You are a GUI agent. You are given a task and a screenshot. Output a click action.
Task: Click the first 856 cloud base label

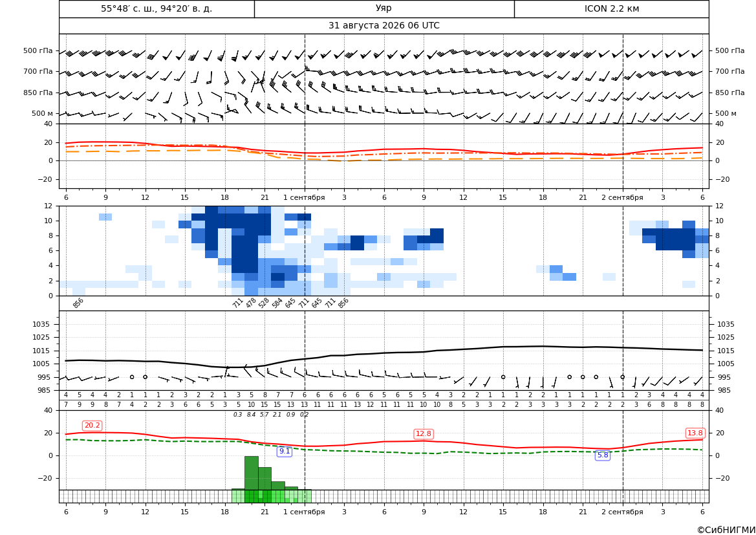click(x=78, y=303)
